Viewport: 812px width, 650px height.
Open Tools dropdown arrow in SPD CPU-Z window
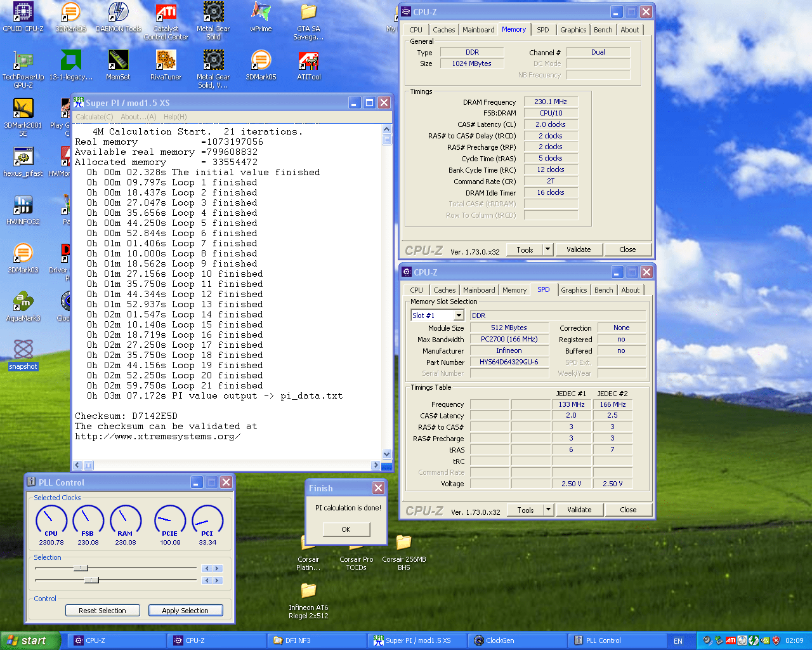pos(548,510)
